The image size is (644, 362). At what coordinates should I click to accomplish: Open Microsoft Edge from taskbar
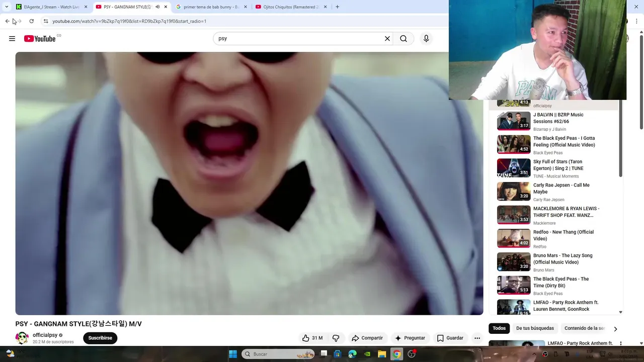352,354
